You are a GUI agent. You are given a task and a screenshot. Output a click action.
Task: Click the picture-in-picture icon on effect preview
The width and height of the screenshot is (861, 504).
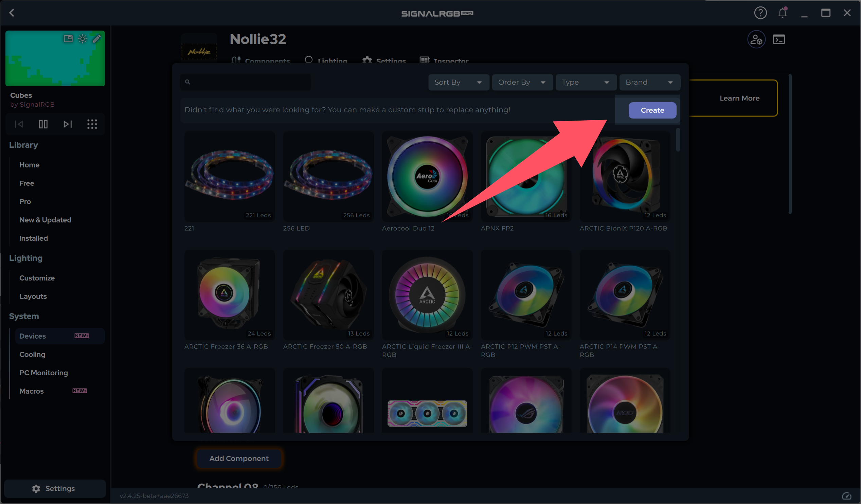68,39
